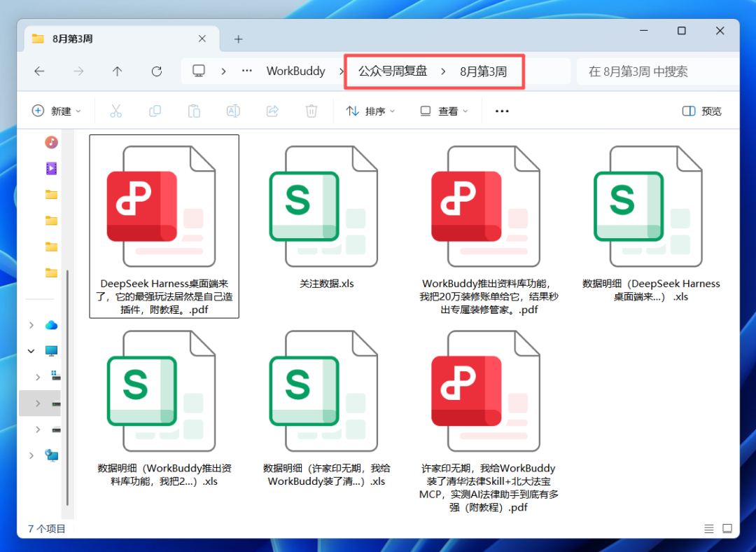This screenshot has height=552, width=756.
Task: Switch to large icons view in status bar
Action: coord(727,529)
